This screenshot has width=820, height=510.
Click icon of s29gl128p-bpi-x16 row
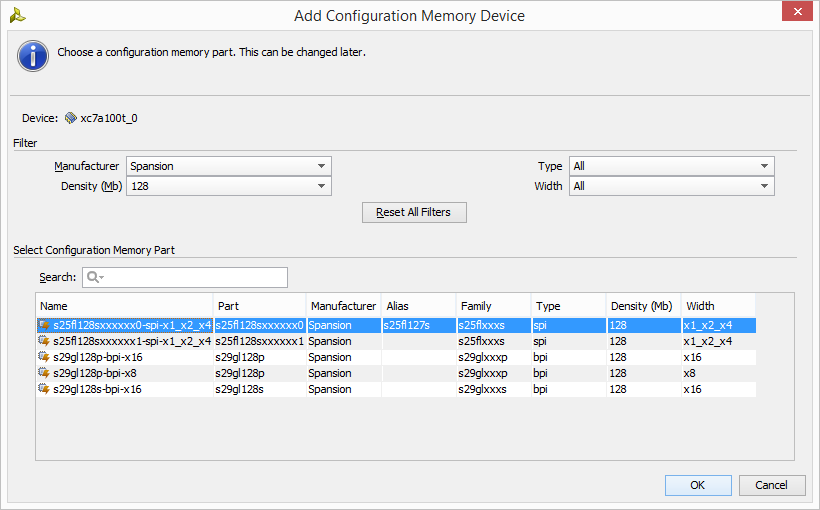tap(44, 357)
